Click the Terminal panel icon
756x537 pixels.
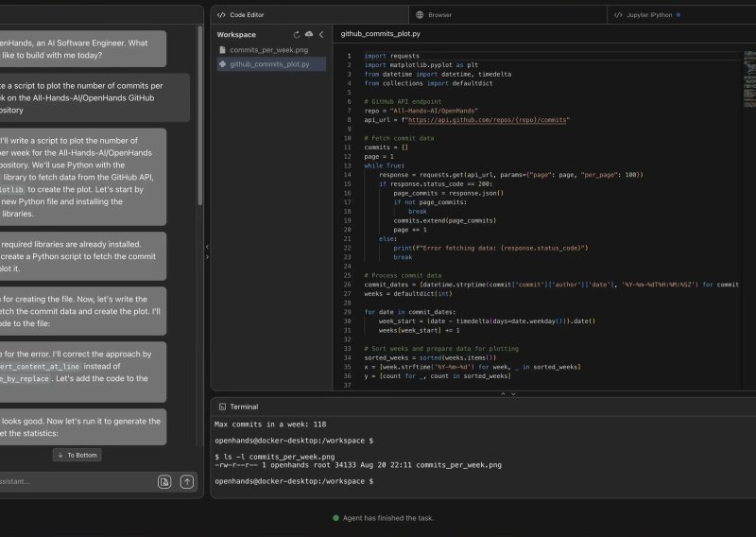pyautogui.click(x=222, y=407)
